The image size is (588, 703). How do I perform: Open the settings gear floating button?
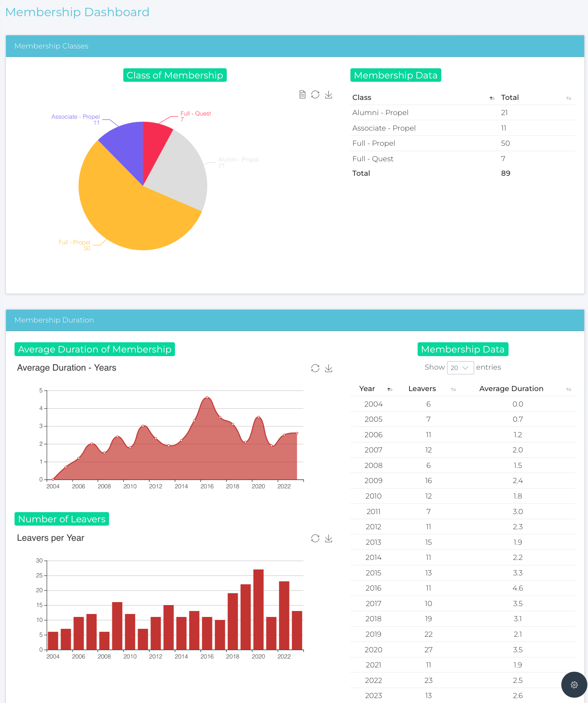pos(574,685)
